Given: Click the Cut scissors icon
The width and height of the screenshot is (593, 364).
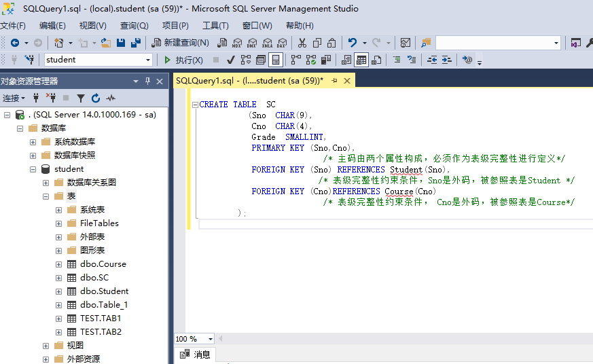Looking at the screenshot, I should click(x=302, y=43).
